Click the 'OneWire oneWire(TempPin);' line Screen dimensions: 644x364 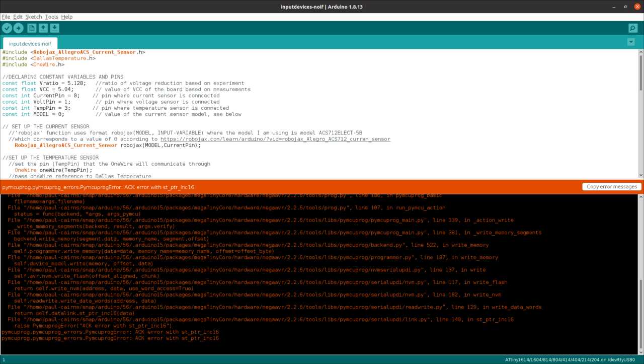(x=54, y=170)
